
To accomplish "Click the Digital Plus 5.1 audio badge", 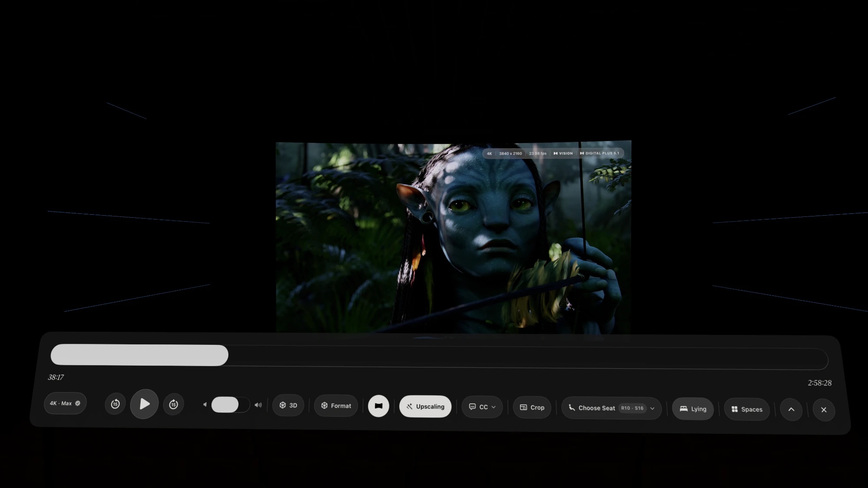I will [599, 153].
